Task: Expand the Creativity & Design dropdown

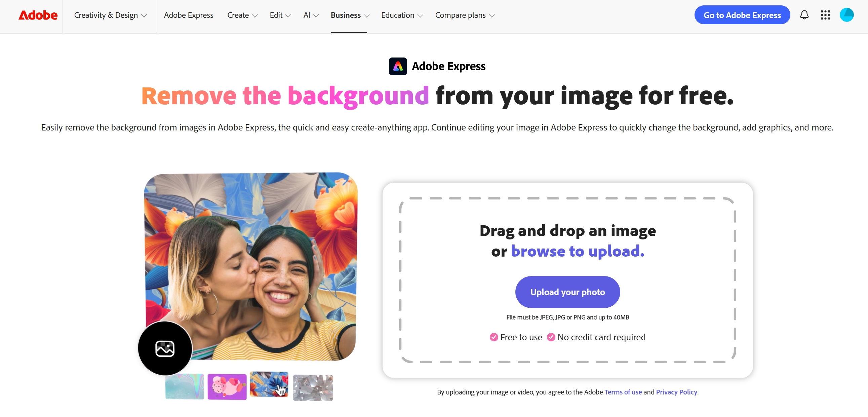Action: pyautogui.click(x=111, y=15)
